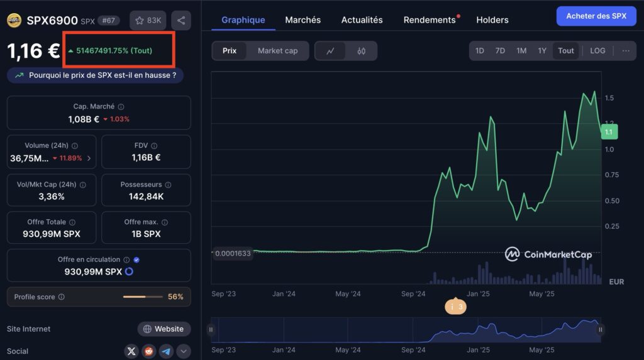
Task: Click Acheter des SPX button
Action: tap(596, 16)
